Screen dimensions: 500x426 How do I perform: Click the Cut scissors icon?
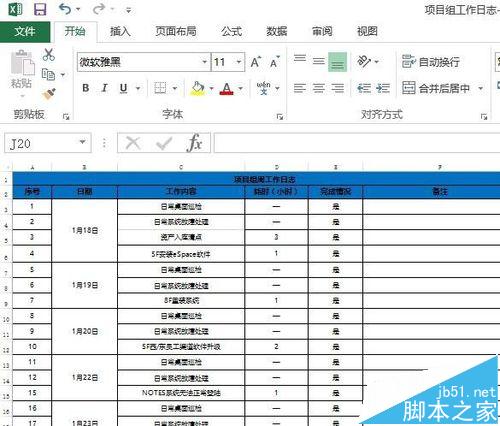coord(49,54)
